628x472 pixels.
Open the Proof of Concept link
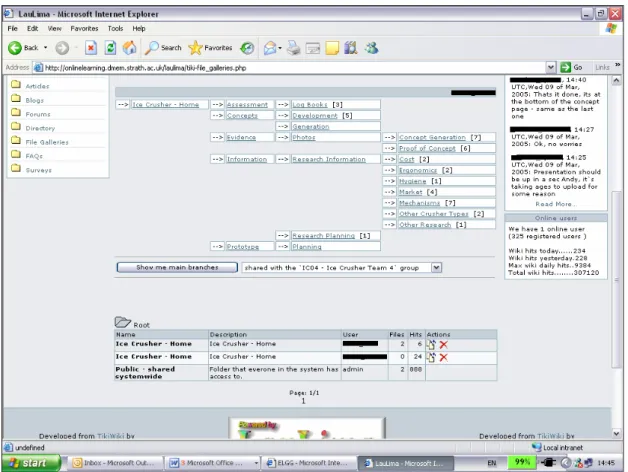pos(427,148)
